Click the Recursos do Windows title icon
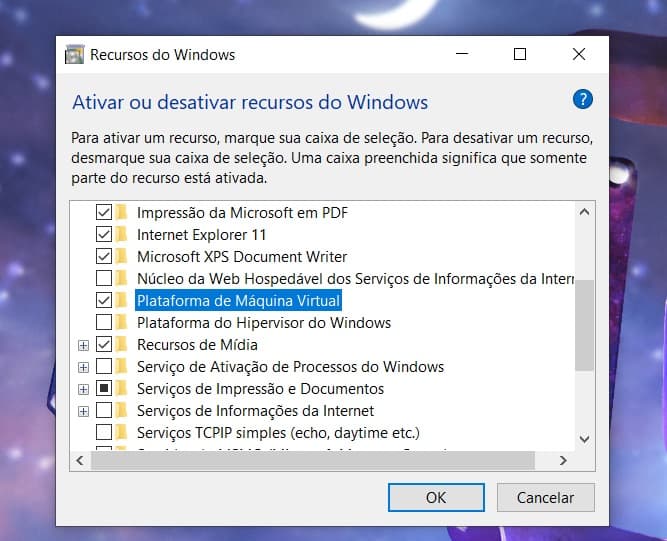 pyautogui.click(x=75, y=54)
